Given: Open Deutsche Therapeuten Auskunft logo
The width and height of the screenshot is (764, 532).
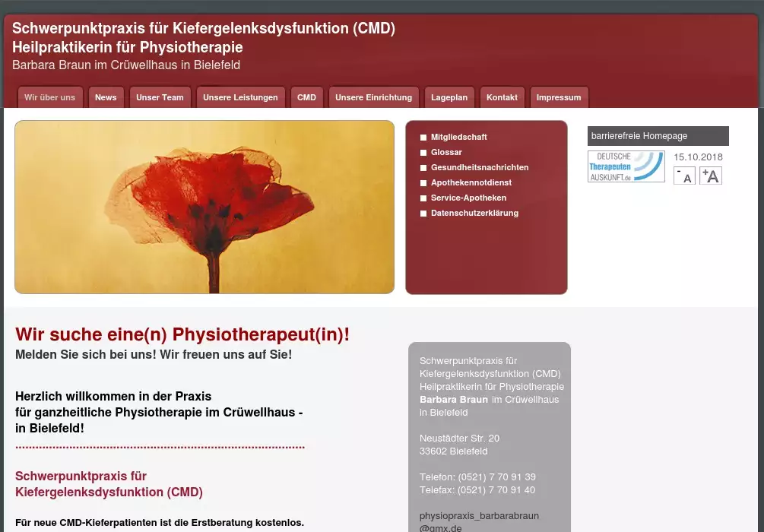Looking at the screenshot, I should pos(626,166).
